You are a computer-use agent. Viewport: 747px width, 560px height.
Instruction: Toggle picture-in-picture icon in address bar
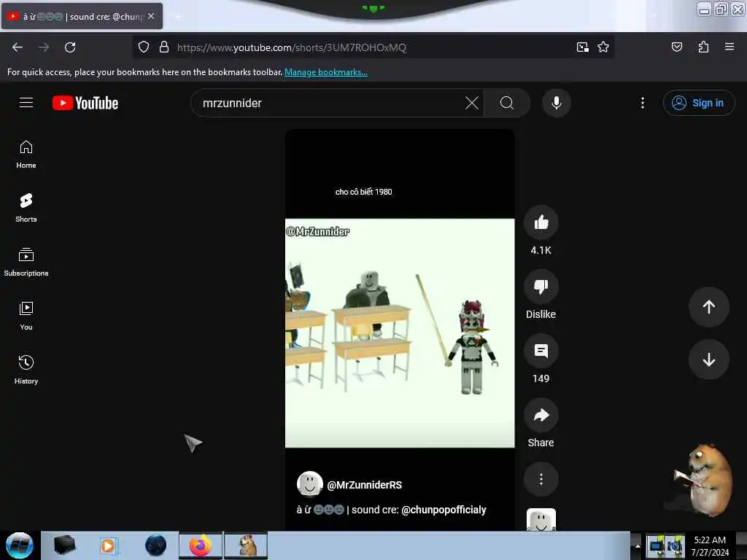click(583, 47)
